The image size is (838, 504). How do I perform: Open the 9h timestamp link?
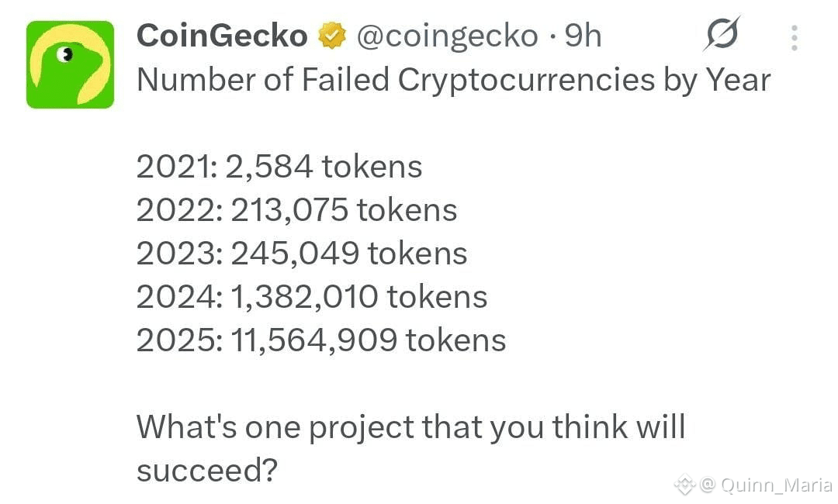point(583,36)
